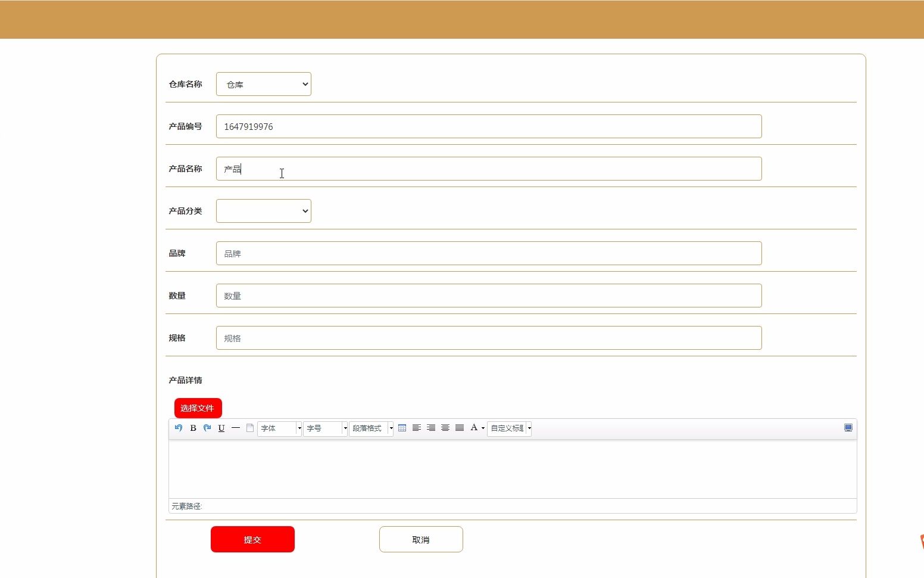
Task: Focus the 数量 quantity input field
Action: [489, 296]
